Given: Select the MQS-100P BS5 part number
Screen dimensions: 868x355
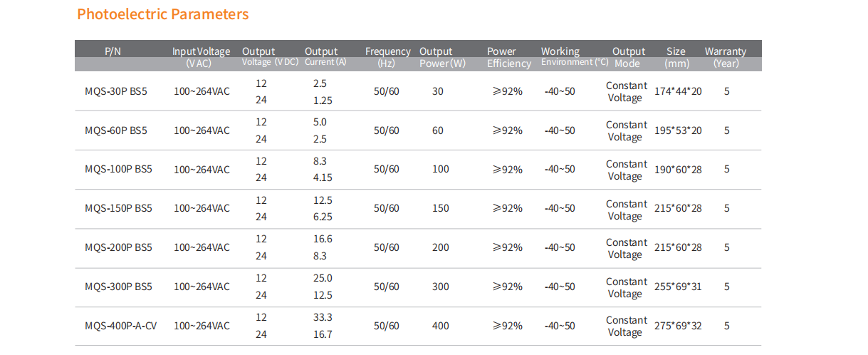Looking at the screenshot, I should pyautogui.click(x=118, y=170).
